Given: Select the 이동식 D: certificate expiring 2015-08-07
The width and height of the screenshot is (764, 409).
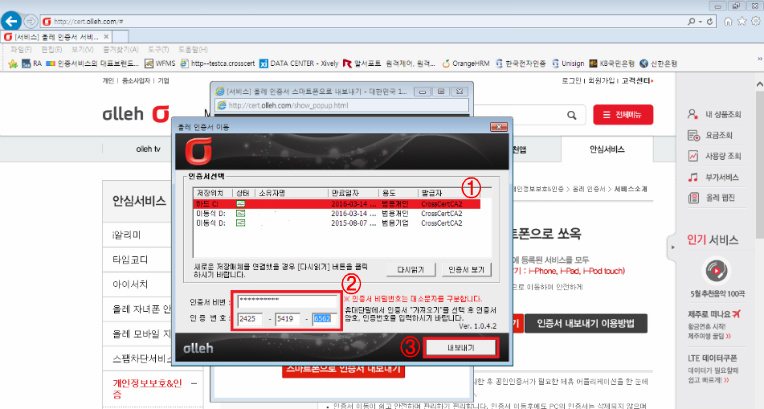Looking at the screenshot, I should 337,223.
